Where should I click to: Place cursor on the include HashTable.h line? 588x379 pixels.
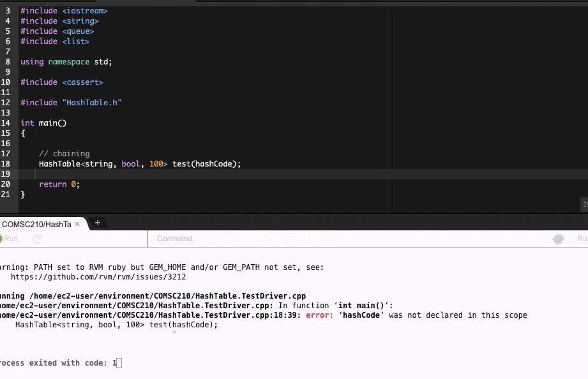click(70, 102)
